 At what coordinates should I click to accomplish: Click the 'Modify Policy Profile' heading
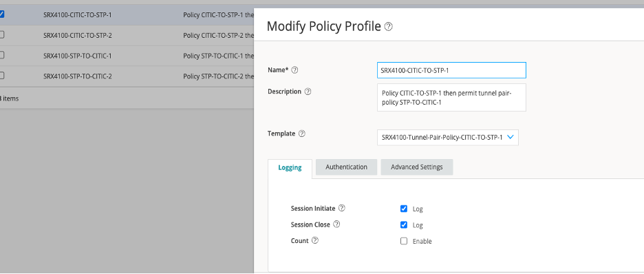click(x=324, y=26)
